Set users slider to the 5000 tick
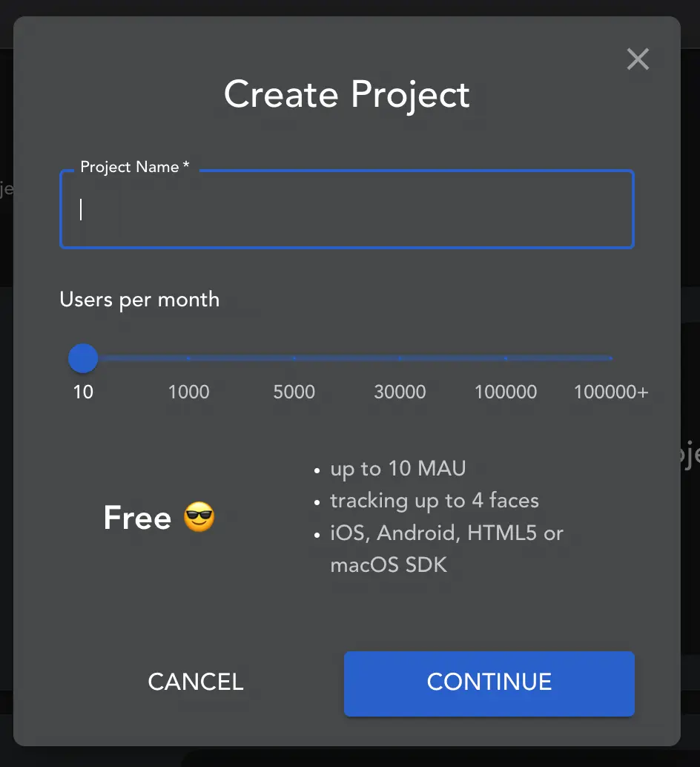 [294, 358]
